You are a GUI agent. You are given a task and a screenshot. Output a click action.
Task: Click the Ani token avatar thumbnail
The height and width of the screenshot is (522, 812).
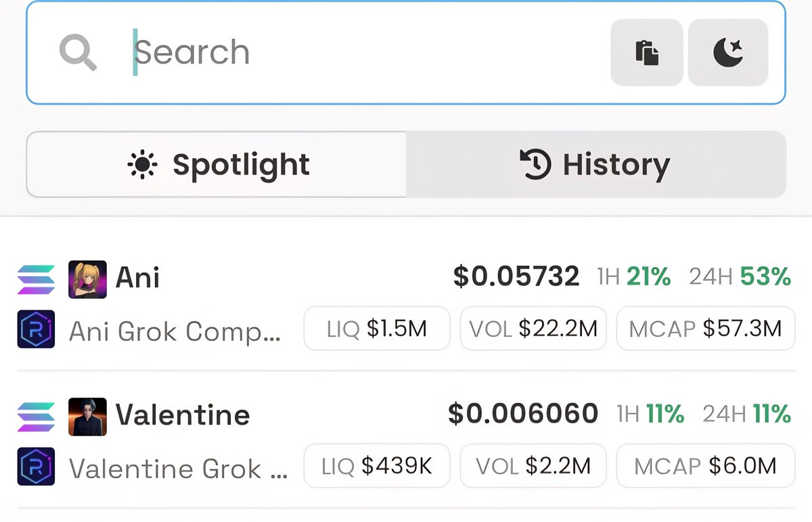(x=87, y=279)
